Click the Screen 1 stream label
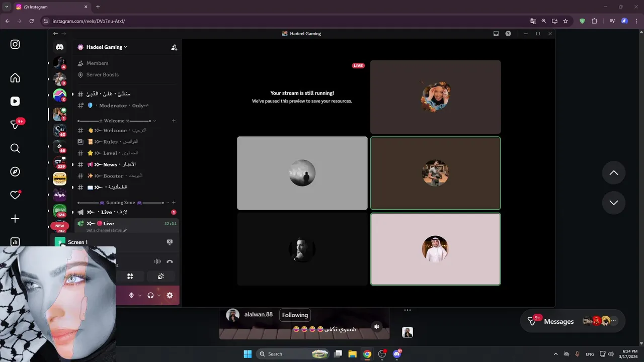Image resolution: width=644 pixels, height=362 pixels. tap(77, 242)
